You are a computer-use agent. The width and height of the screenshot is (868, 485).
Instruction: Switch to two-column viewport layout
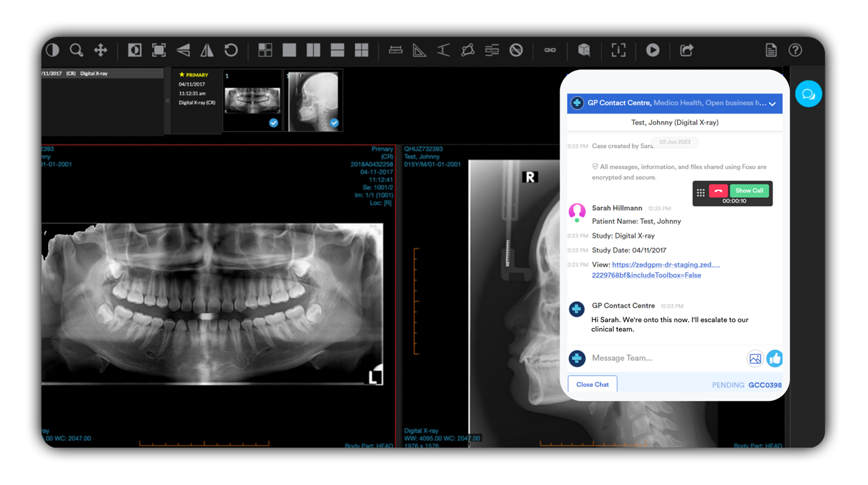point(313,50)
